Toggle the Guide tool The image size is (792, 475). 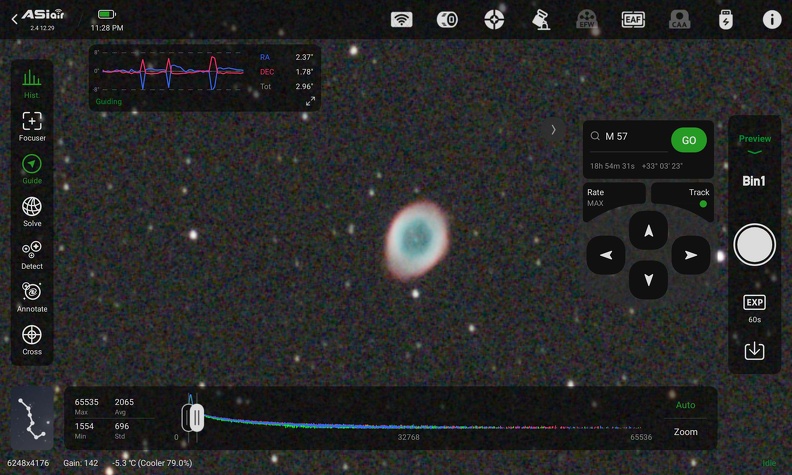32,169
